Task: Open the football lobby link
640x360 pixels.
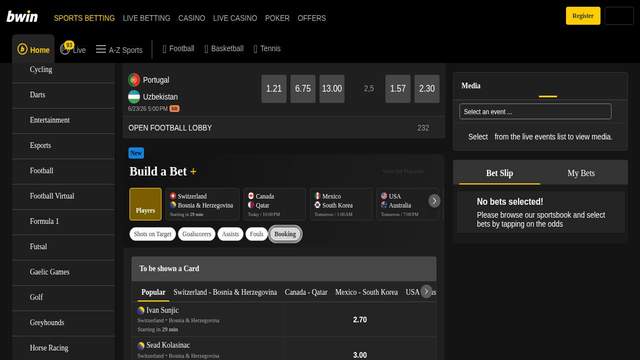Action: point(283,128)
